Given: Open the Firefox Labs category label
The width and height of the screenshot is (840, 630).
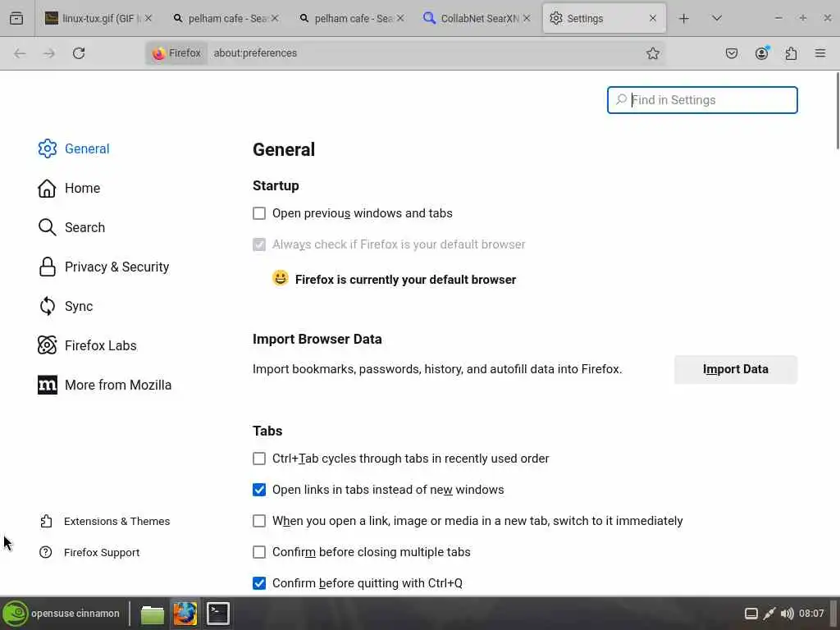Looking at the screenshot, I should coord(101,345).
